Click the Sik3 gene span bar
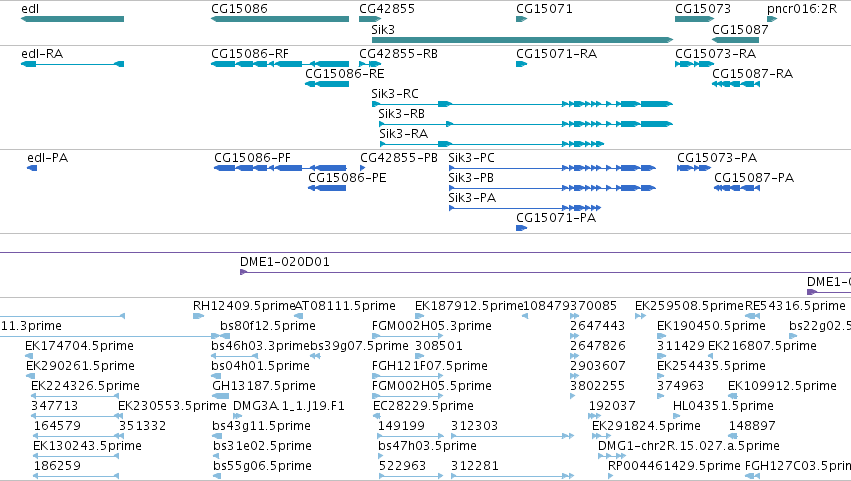 [x=522, y=40]
